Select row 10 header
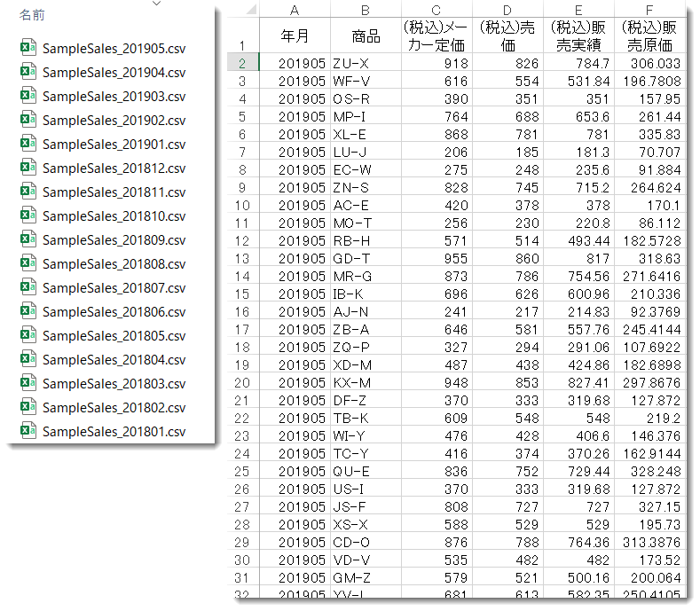The width and height of the screenshot is (700, 611). click(243, 205)
